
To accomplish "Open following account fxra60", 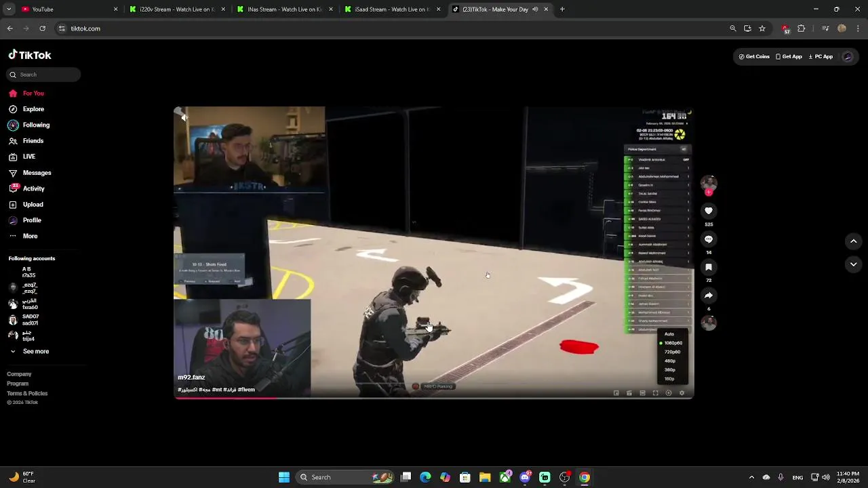I will coord(24,304).
